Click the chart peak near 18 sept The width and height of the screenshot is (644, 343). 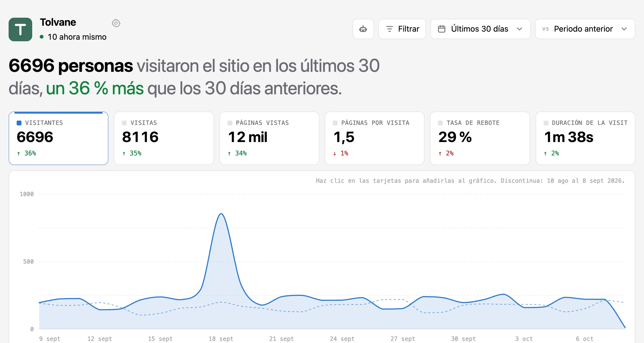(x=221, y=214)
